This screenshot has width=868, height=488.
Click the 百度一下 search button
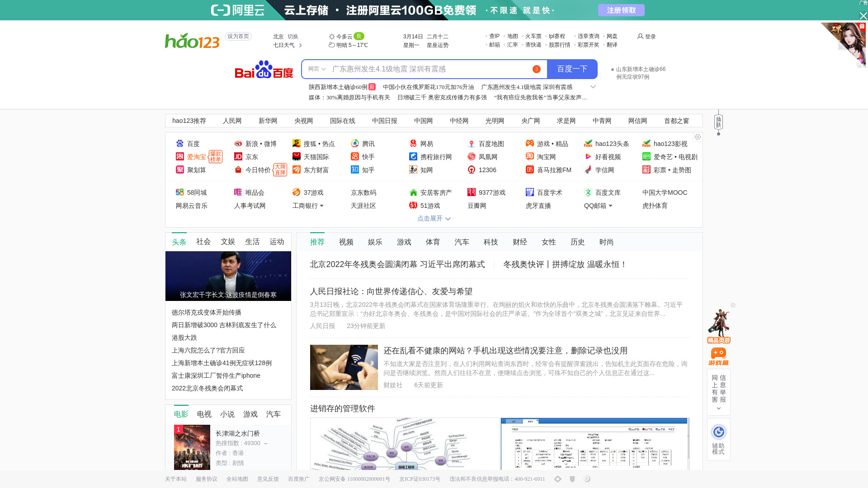[x=572, y=69]
